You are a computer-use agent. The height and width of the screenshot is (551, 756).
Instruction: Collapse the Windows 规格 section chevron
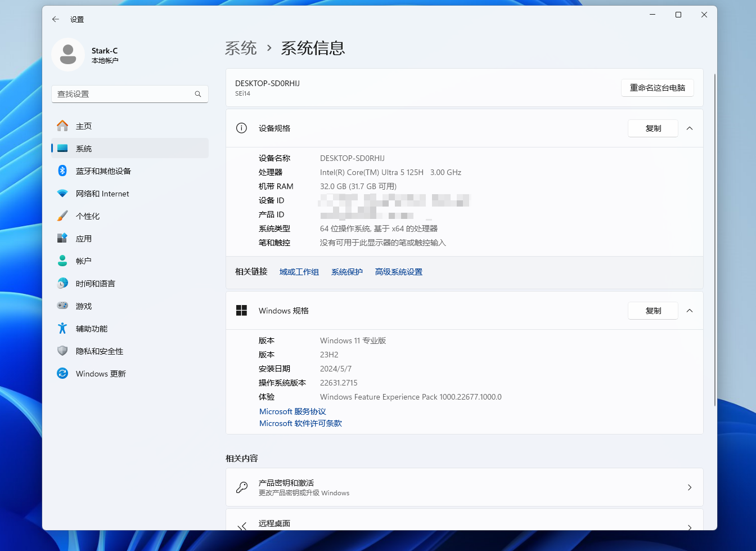click(690, 311)
